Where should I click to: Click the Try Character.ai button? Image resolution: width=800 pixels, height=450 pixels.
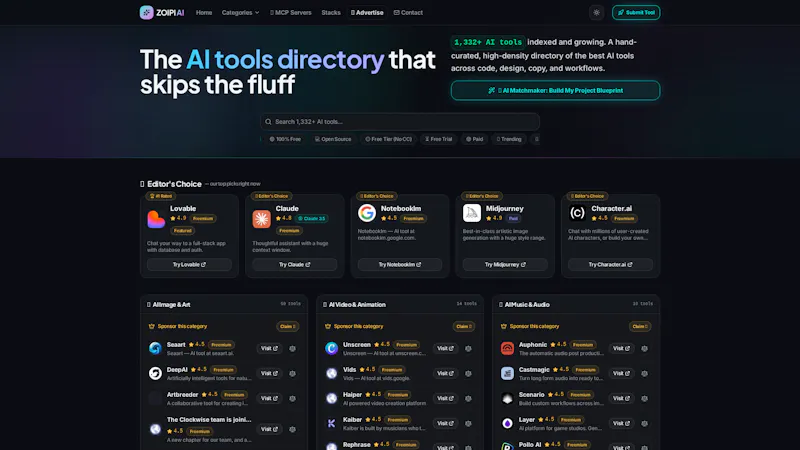point(610,264)
